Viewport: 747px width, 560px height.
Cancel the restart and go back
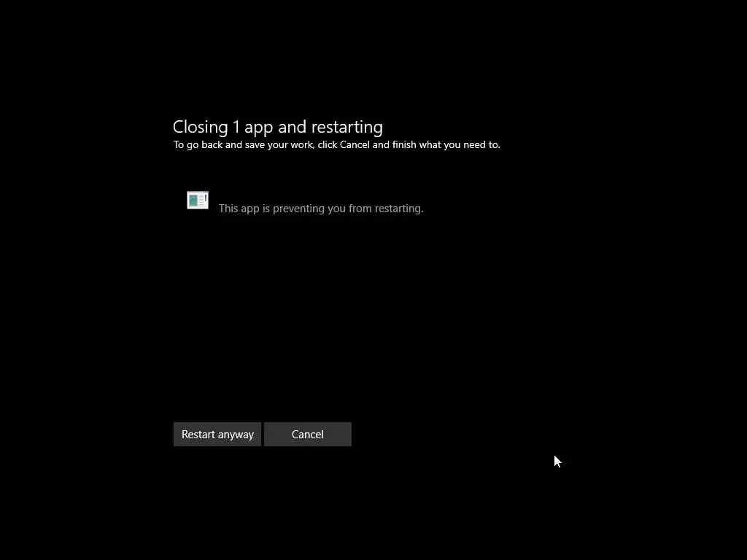[308, 435]
